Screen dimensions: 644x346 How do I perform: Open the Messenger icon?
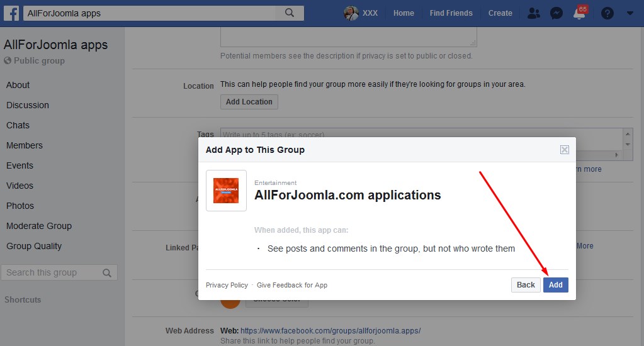[x=556, y=13]
